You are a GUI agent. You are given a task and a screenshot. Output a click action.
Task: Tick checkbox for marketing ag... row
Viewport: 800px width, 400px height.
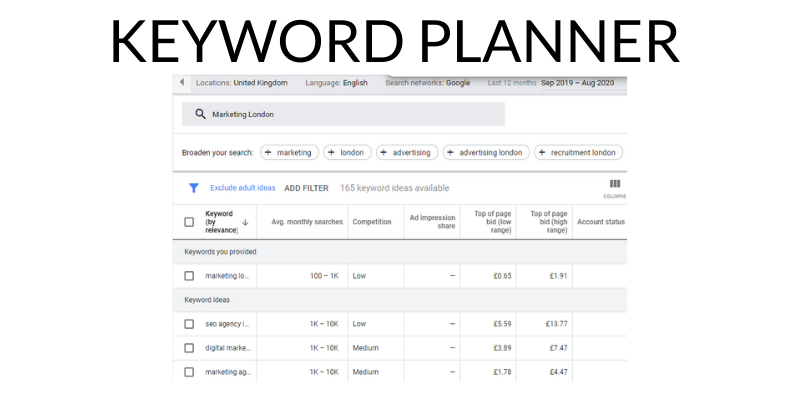[x=189, y=372]
